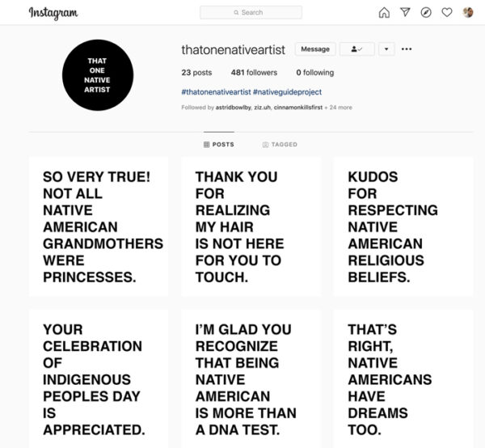Click the Search input field

[251, 12]
